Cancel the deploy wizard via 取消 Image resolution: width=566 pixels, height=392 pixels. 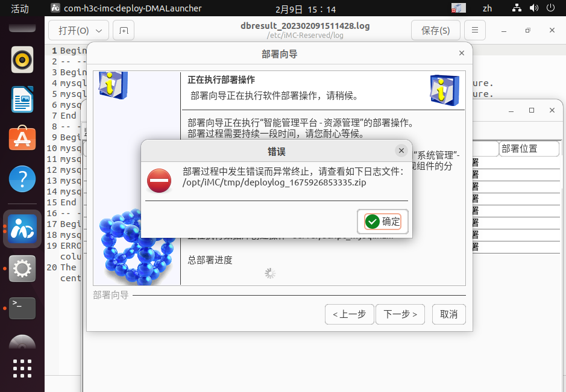(448, 314)
